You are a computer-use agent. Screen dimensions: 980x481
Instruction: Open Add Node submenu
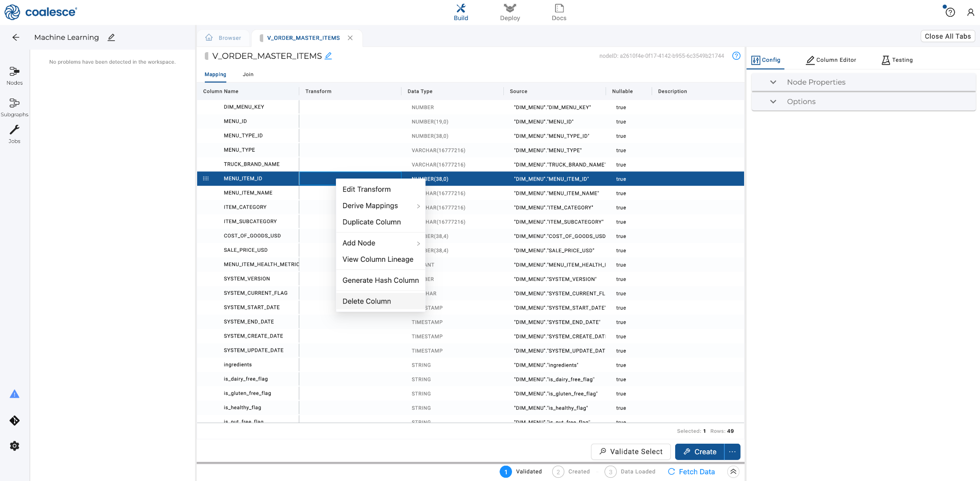pyautogui.click(x=381, y=243)
